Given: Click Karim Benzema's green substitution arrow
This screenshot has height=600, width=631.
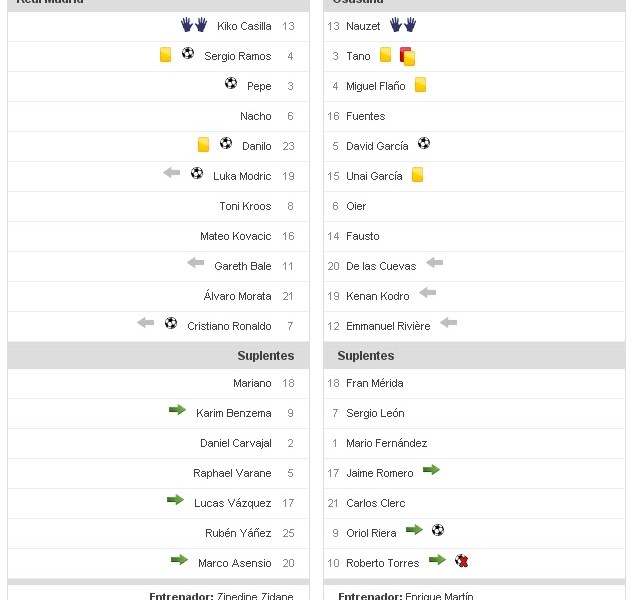Looking at the screenshot, I should point(177,410).
